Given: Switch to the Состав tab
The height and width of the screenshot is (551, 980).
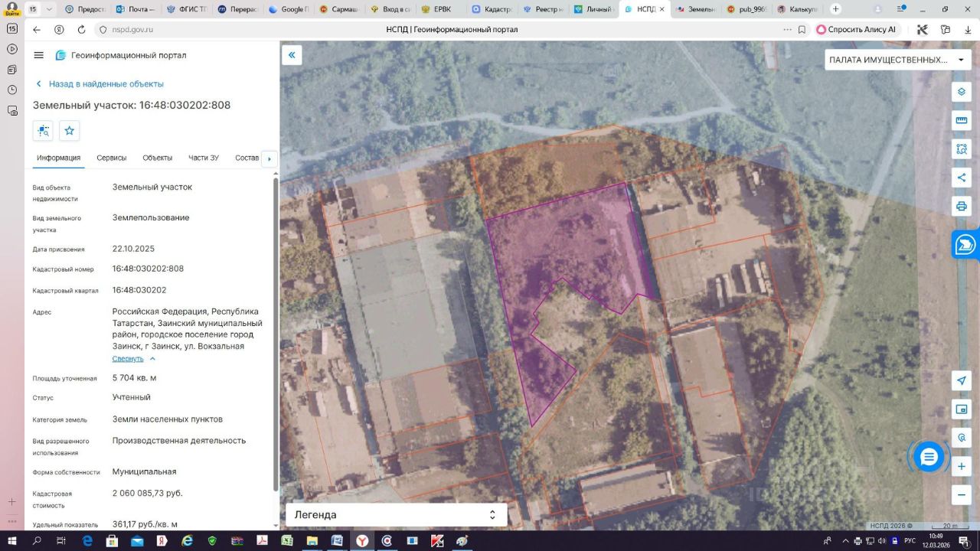Looking at the screenshot, I should tap(247, 158).
